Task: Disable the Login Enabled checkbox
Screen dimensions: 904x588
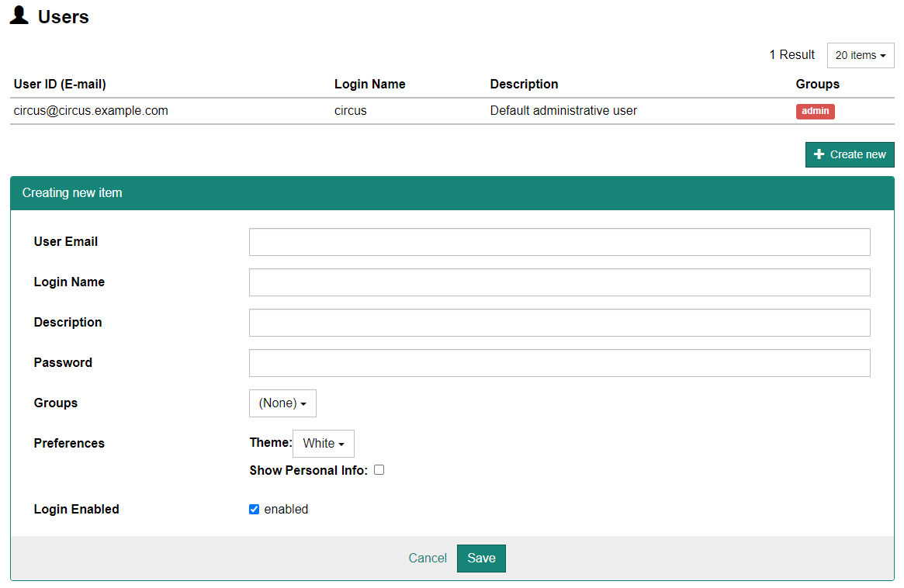Action: [254, 509]
